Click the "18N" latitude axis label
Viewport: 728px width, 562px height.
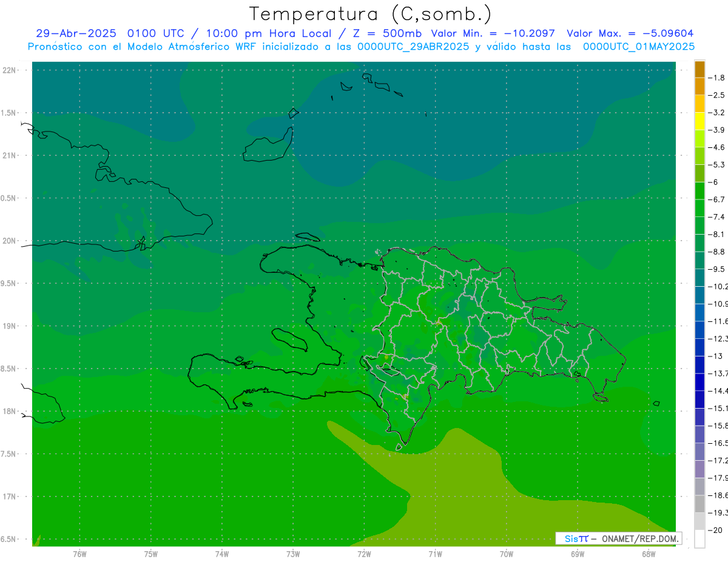9,411
